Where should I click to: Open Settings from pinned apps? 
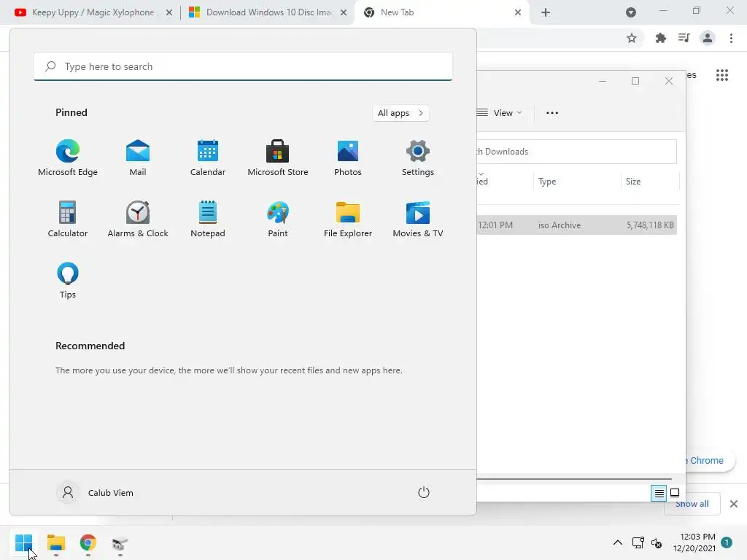click(x=418, y=157)
